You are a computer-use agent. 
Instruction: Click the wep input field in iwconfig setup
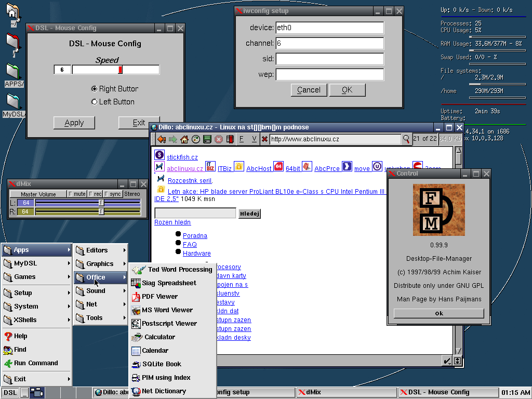point(330,75)
